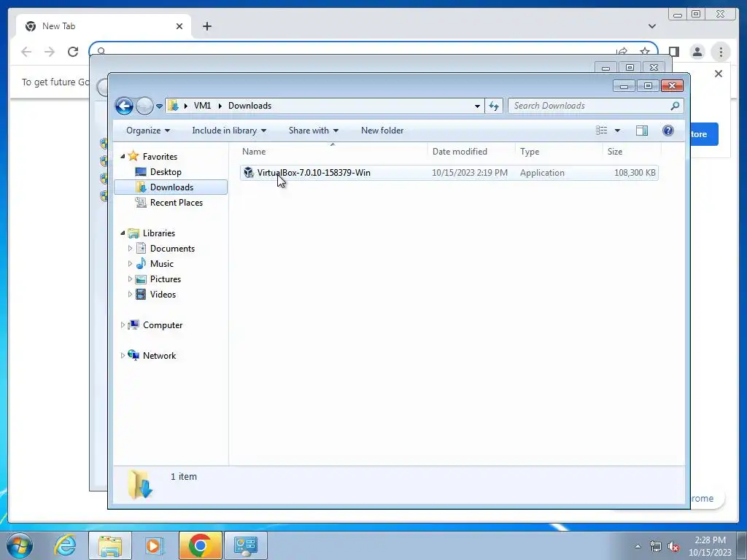The height and width of the screenshot is (560, 747).
Task: Toggle the preview pane icon
Action: (642, 131)
